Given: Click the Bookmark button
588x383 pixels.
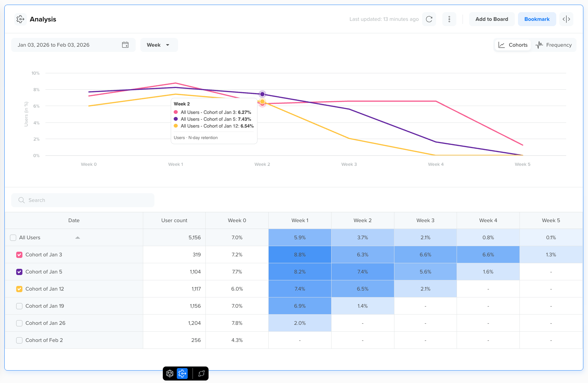Looking at the screenshot, I should (537, 19).
